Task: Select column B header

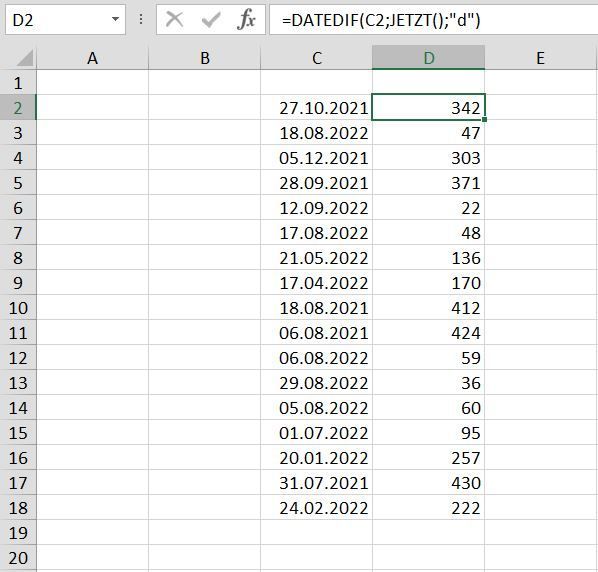Action: coord(204,58)
